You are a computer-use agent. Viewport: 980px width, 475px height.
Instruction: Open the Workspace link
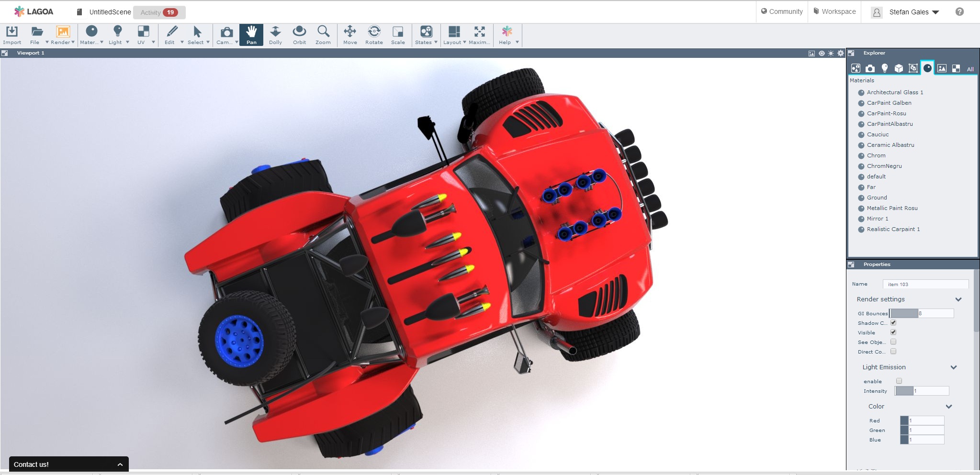(x=834, y=11)
